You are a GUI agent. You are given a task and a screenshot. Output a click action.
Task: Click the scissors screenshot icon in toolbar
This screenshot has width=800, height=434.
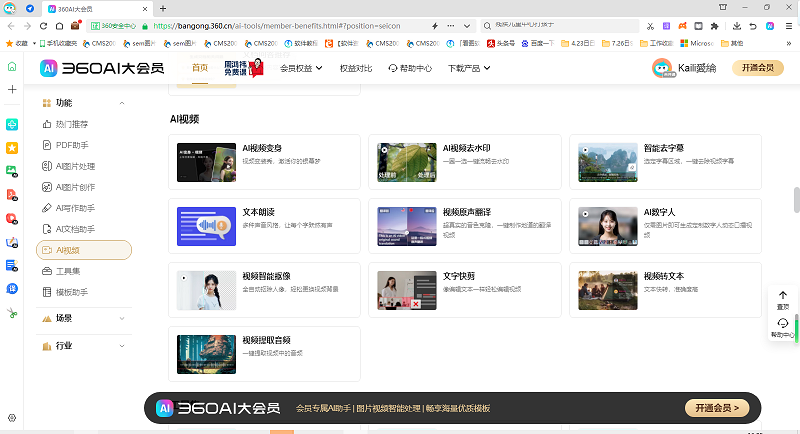[650, 26]
